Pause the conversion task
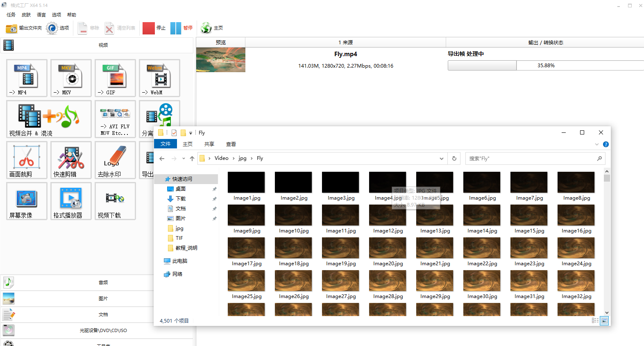The width and height of the screenshot is (644, 346). (181, 28)
